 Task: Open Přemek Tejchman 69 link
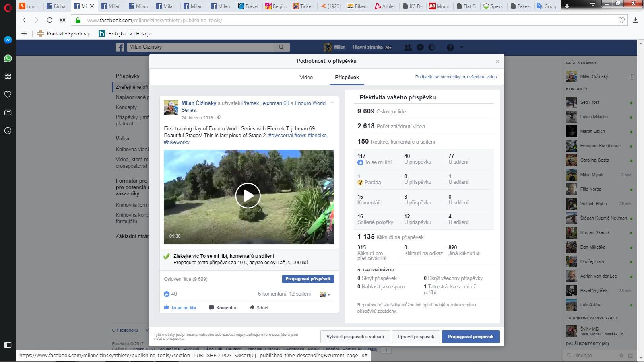265,103
